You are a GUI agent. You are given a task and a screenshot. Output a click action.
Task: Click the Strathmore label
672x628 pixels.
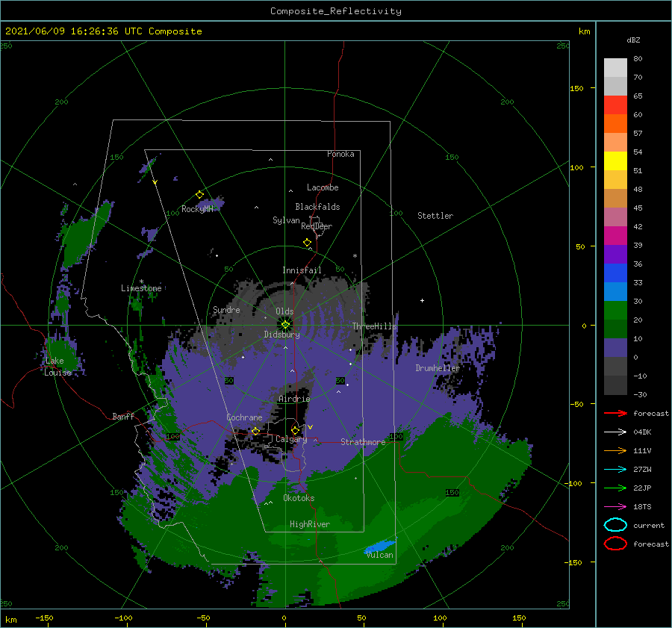tap(363, 442)
